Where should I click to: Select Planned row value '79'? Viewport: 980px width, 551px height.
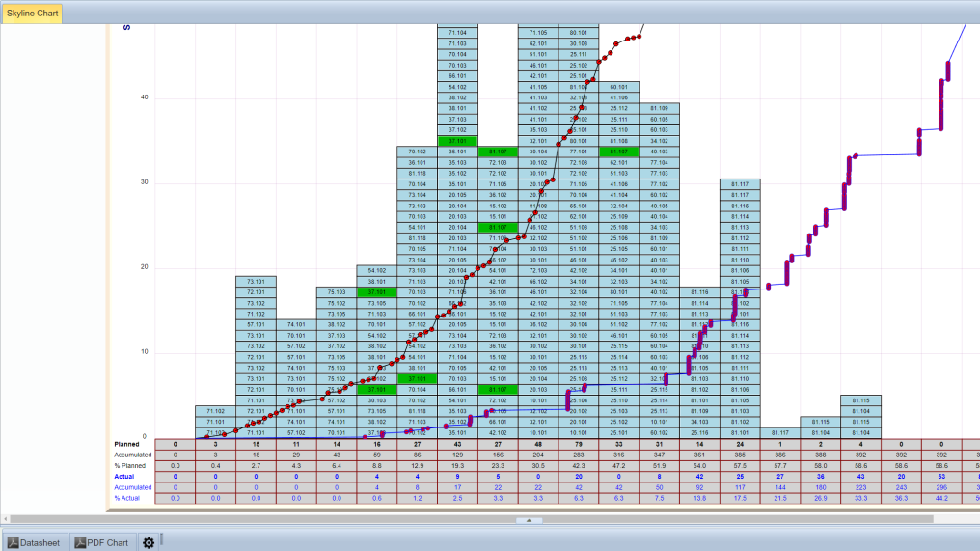point(578,444)
